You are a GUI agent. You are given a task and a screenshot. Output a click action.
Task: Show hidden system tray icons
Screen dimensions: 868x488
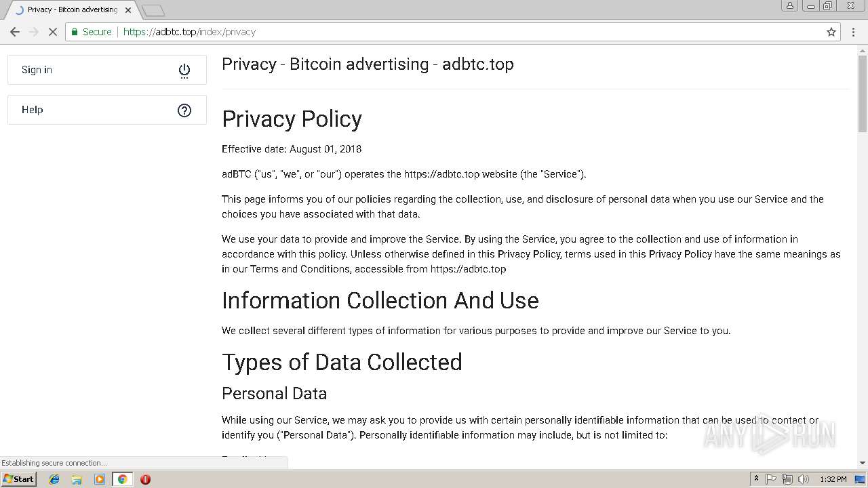coord(756,479)
